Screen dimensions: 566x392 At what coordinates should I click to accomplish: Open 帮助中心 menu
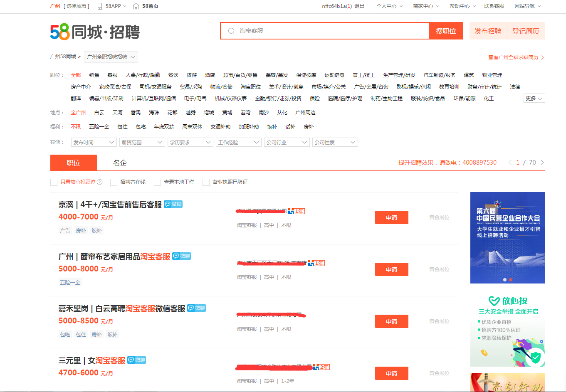462,6
